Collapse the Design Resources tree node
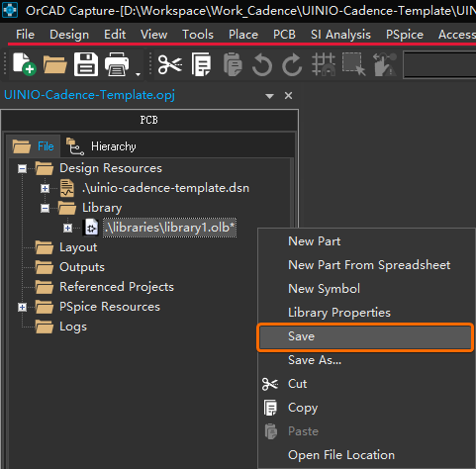This screenshot has width=476, height=469. (22, 169)
